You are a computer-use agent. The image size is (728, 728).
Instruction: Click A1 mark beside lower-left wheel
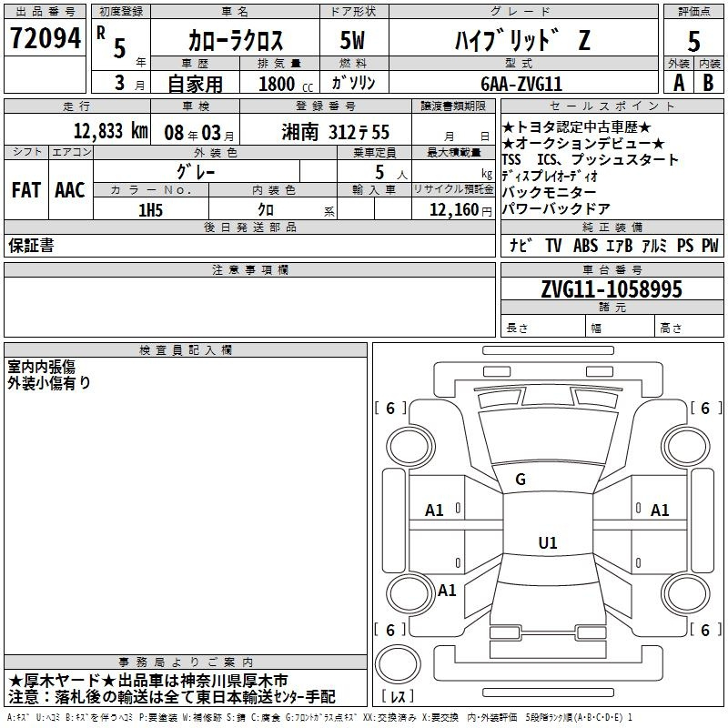447,590
